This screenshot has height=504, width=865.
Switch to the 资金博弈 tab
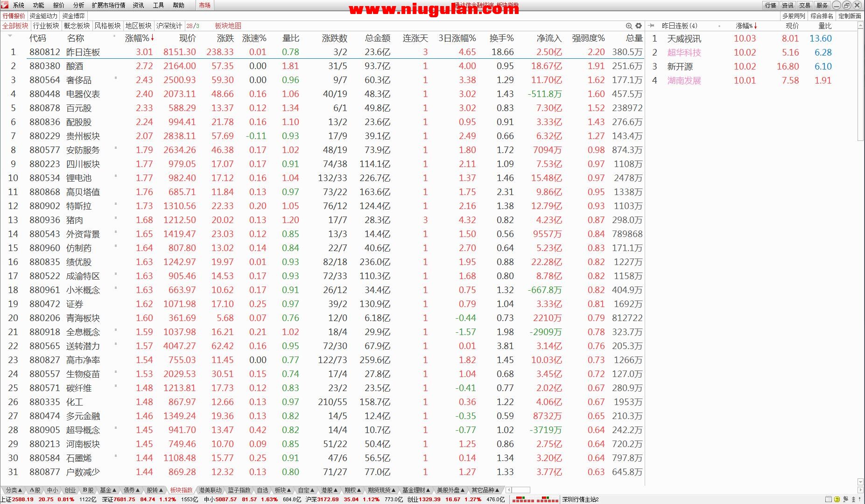(73, 16)
